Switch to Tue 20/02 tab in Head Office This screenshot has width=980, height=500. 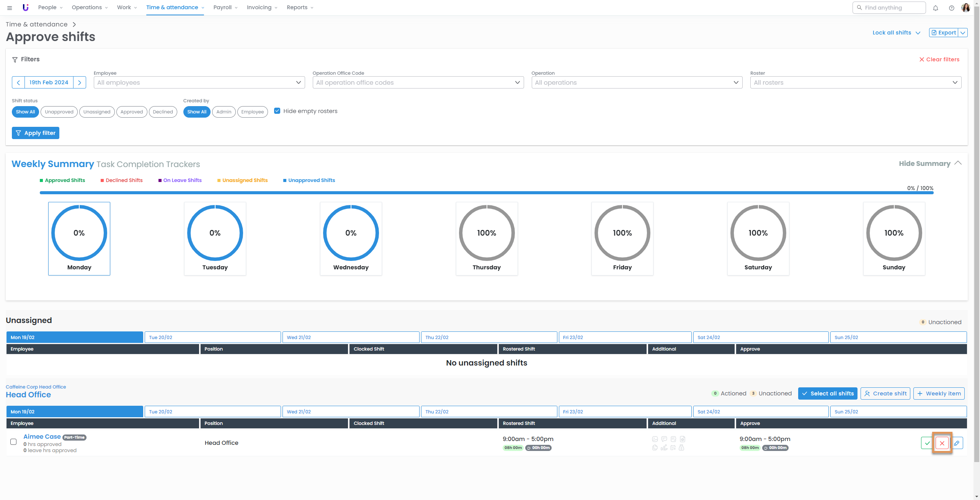[x=212, y=411]
